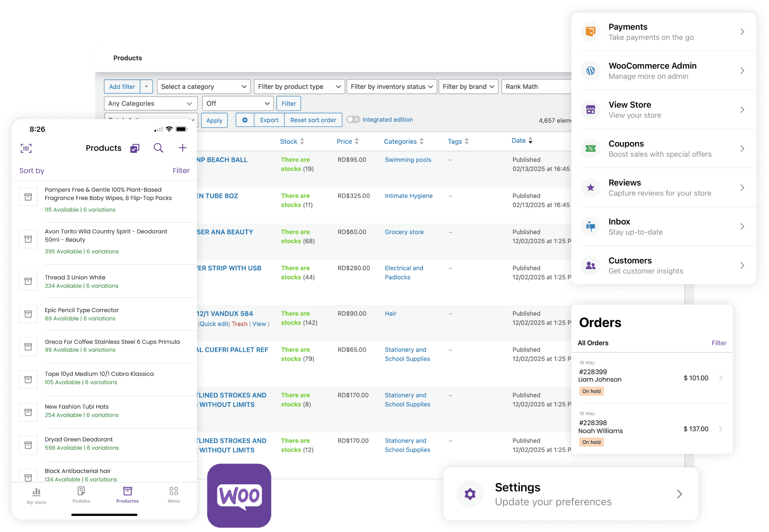Tap product icon for Greca For Coffee
The height and width of the screenshot is (532, 769).
click(28, 346)
